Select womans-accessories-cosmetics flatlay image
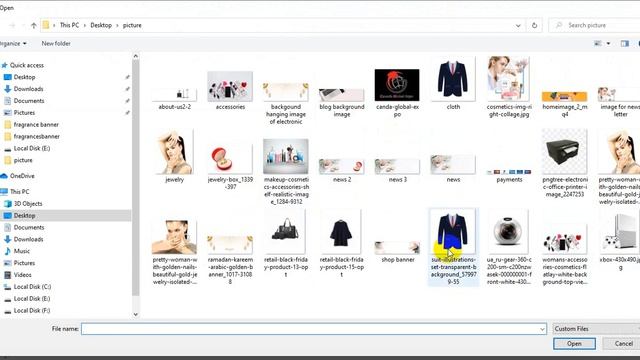640x360 pixels. click(564, 255)
